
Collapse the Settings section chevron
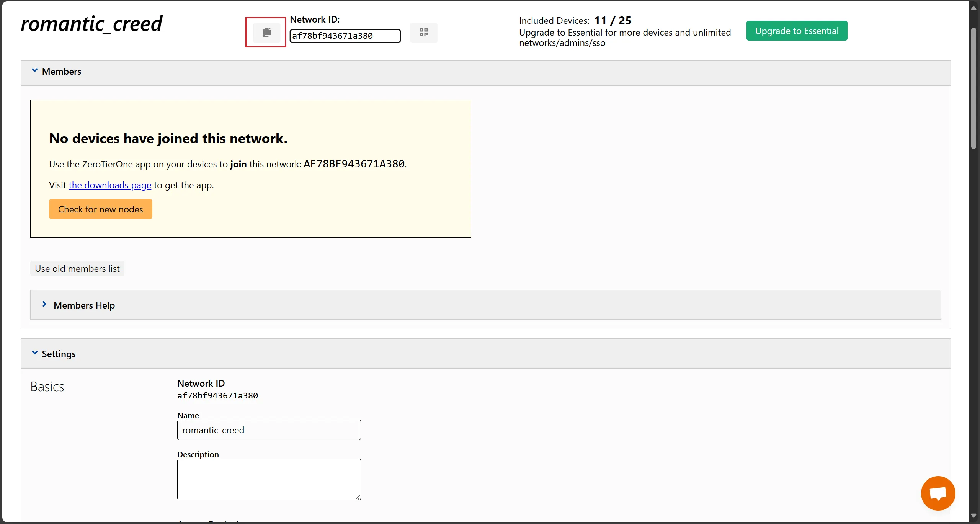coord(35,353)
